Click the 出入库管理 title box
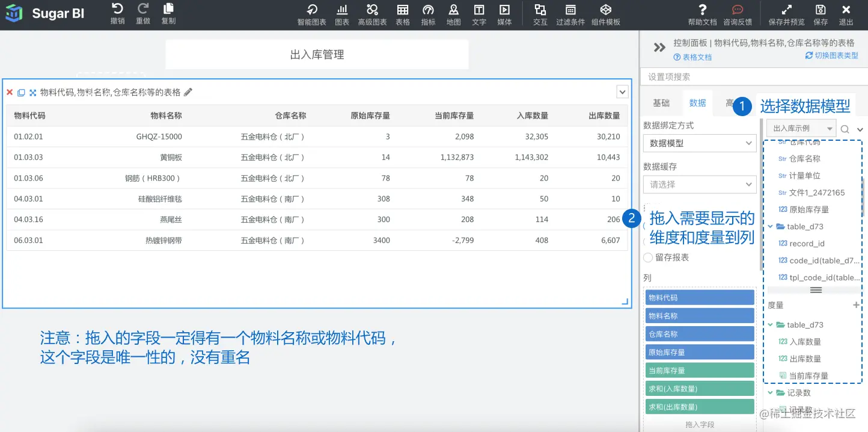Image resolution: width=868 pixels, height=432 pixels. click(317, 55)
